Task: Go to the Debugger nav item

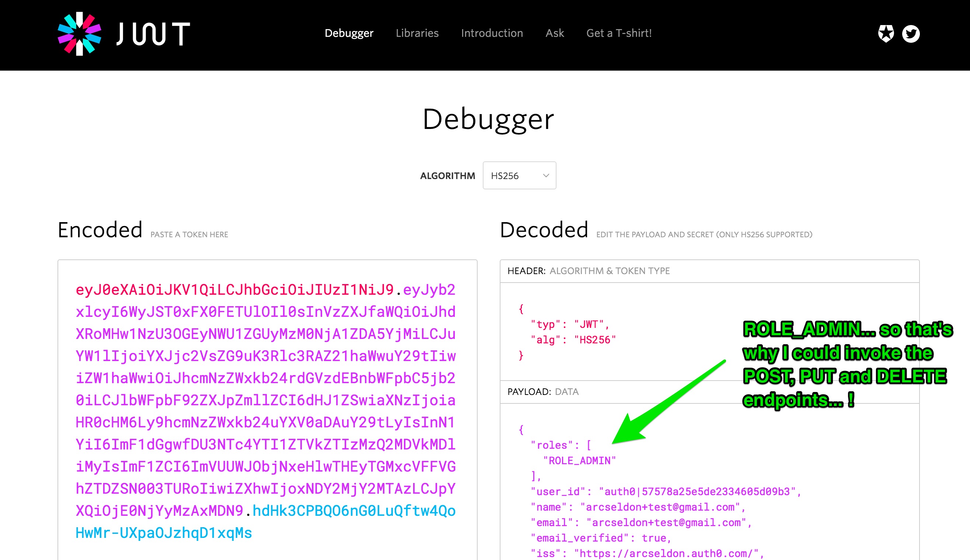Action: point(349,33)
